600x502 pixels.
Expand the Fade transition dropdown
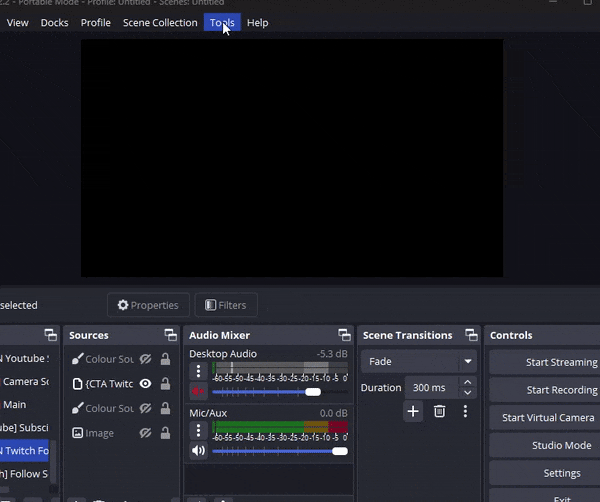(468, 362)
